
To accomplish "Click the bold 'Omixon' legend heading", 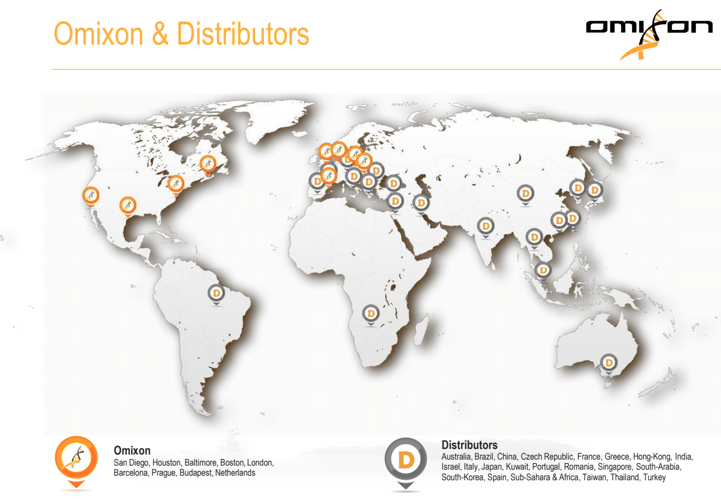I will tap(132, 451).
